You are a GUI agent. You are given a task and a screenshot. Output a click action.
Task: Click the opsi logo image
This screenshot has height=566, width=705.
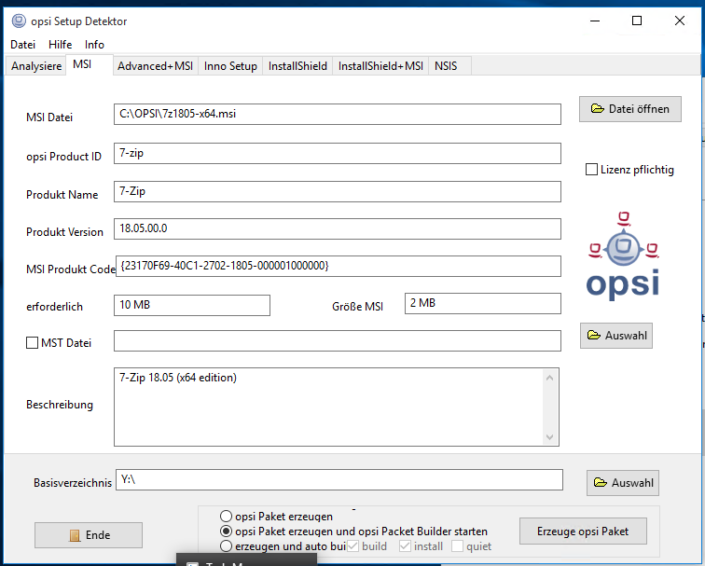pyautogui.click(x=624, y=256)
